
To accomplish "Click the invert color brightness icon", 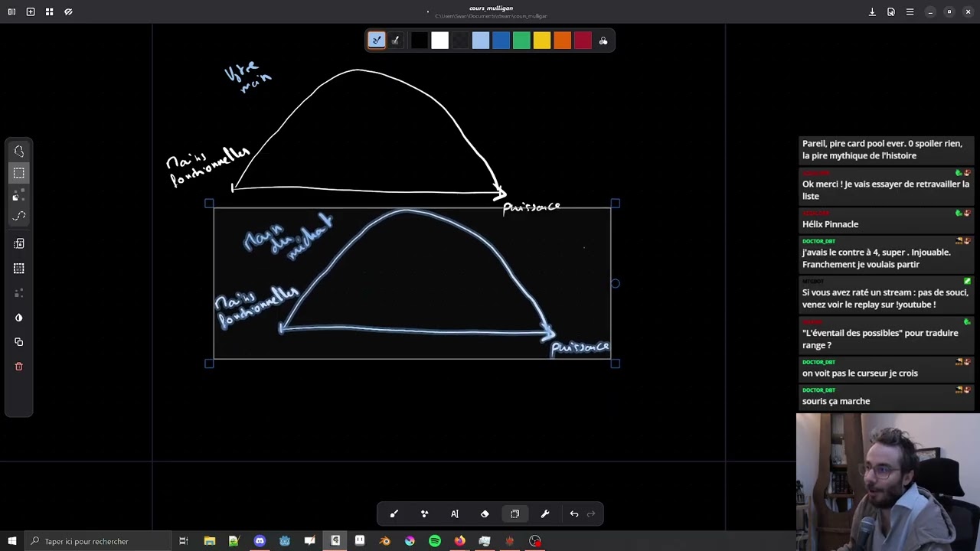I will [x=19, y=318].
